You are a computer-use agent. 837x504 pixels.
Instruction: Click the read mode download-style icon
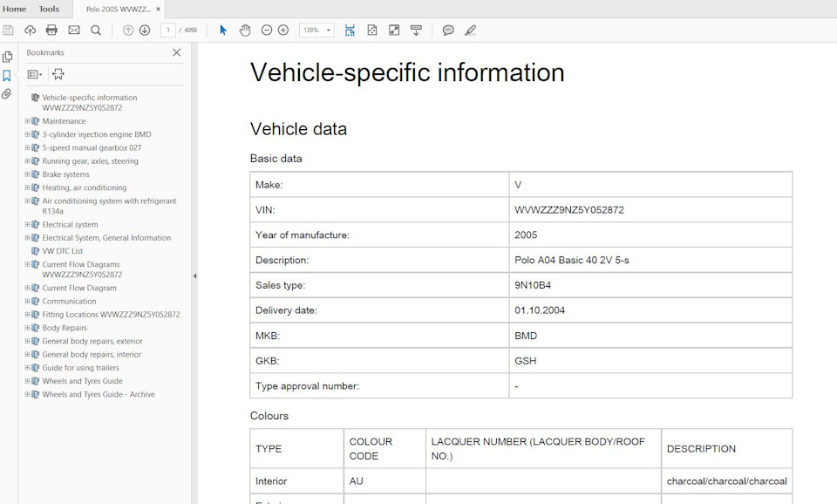pos(417,31)
